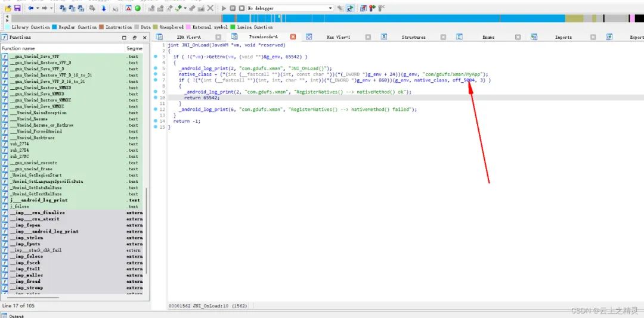
Task: Close the IDA View-A tab
Action: [x=218, y=37]
